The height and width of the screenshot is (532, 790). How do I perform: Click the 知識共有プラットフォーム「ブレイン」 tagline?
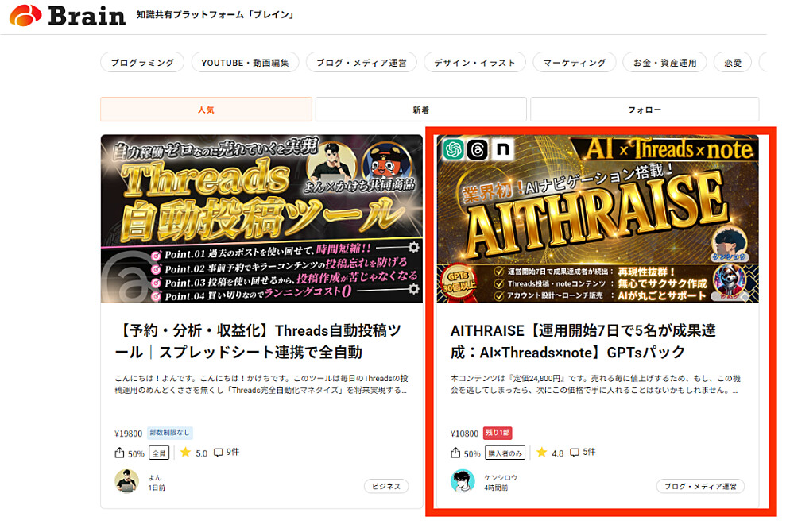(215, 14)
